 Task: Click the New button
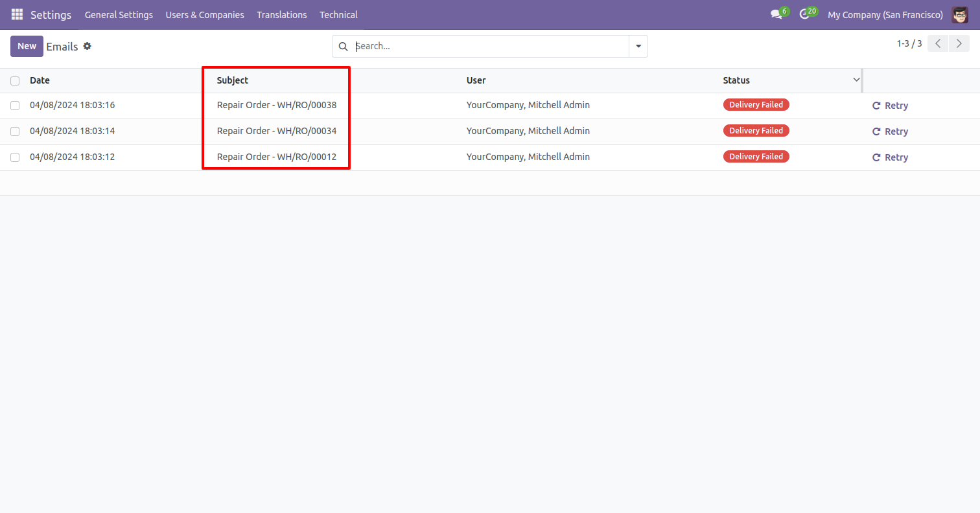(27, 46)
